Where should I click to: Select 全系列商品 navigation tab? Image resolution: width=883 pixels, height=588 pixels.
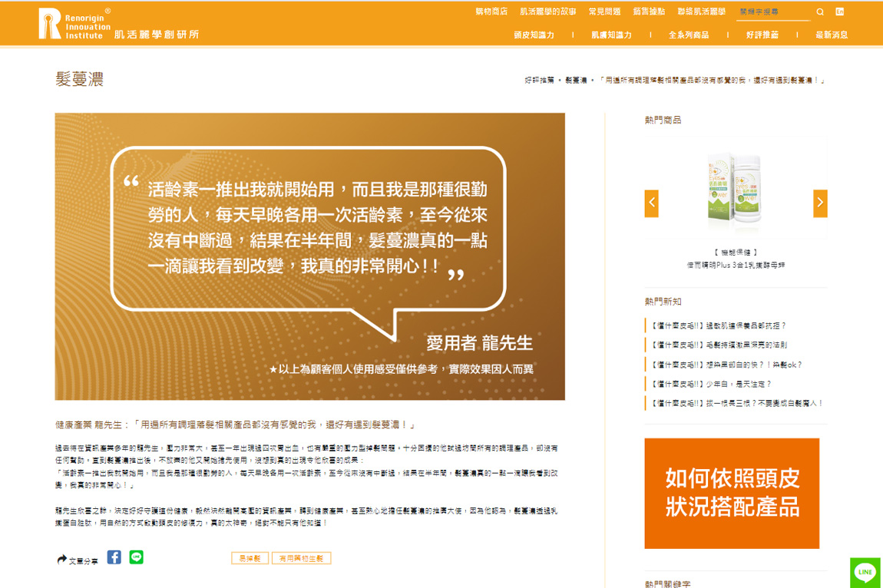click(x=689, y=35)
